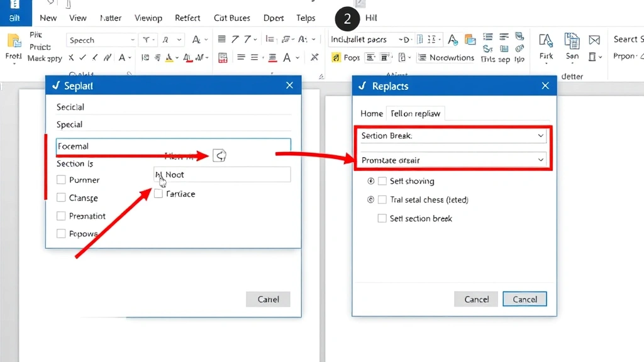Apply font color using the underlined A icon
The width and height of the screenshot is (644, 362).
(x=188, y=58)
